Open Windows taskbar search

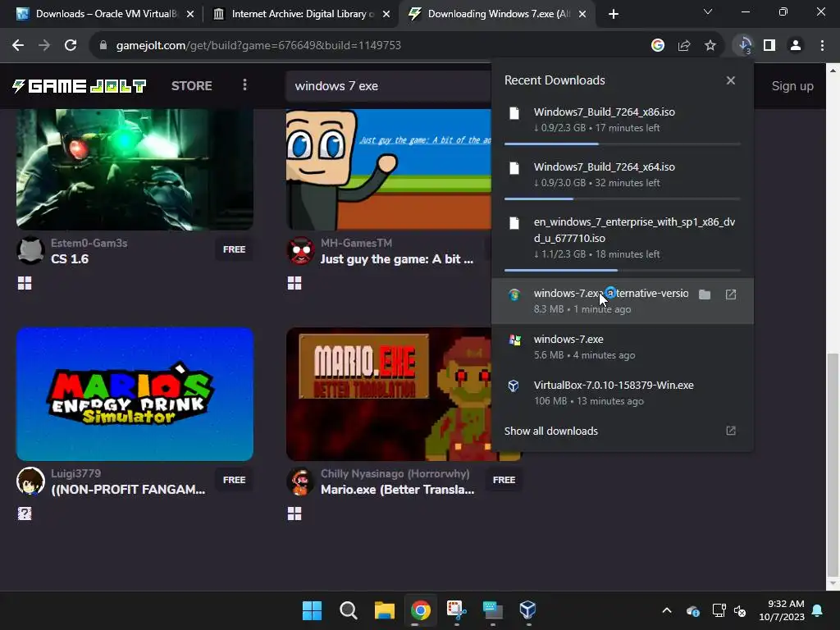point(348,610)
